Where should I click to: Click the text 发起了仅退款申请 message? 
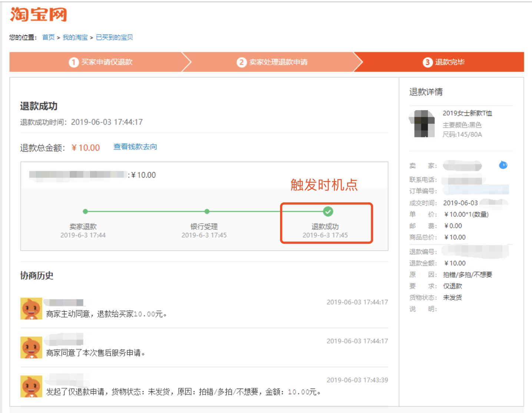(183, 392)
